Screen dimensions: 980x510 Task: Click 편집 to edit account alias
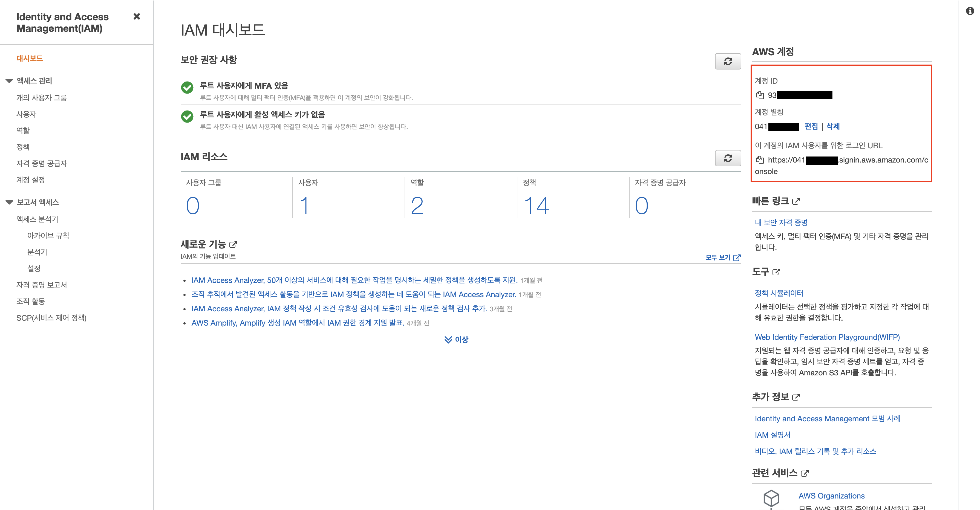coord(811,126)
